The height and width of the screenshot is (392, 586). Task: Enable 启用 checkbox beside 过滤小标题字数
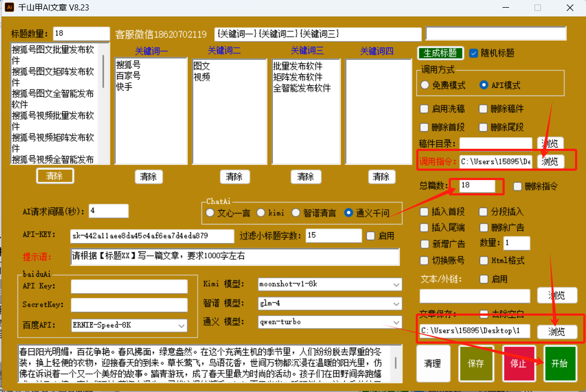(x=371, y=236)
